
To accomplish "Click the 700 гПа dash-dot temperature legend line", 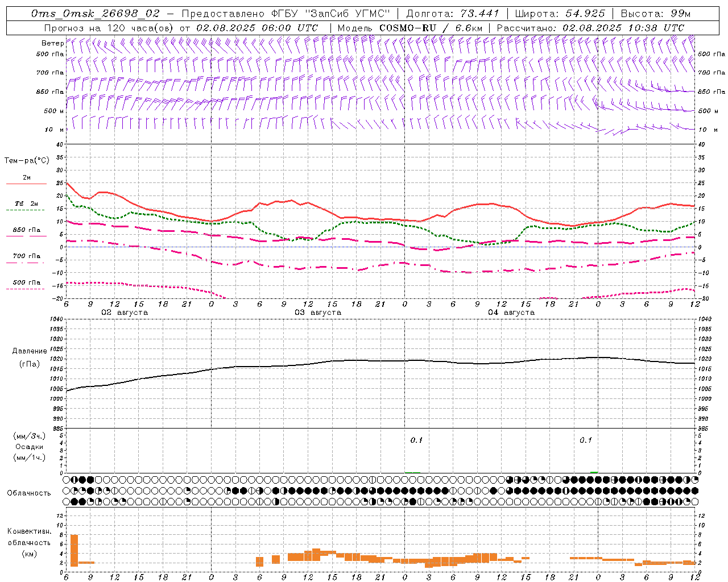I will coord(25,263).
